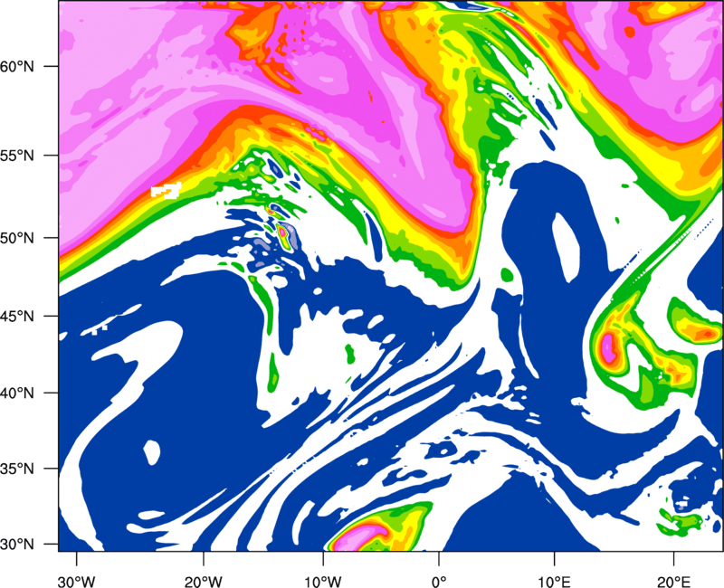The width and height of the screenshot is (724, 588).
Task: Click the 20°E longitude label
Action: tap(673, 582)
